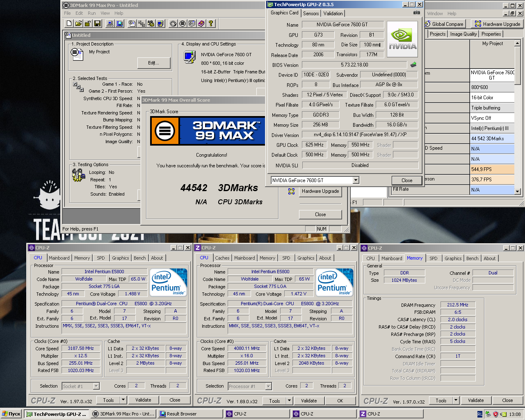The height and width of the screenshot is (420, 525).
Task: Open the Caches tab in CPU-Z 1.69 window
Action: tap(222, 258)
